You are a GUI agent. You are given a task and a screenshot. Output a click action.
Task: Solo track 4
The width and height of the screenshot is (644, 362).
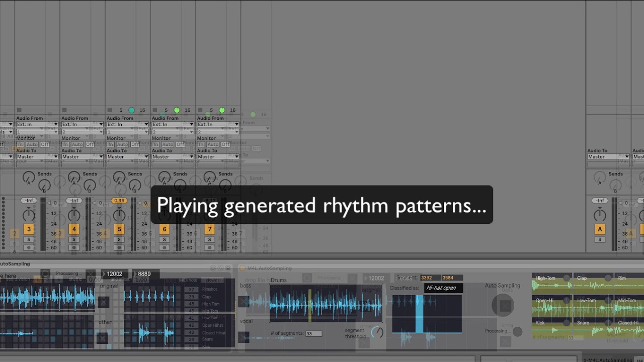74,239
